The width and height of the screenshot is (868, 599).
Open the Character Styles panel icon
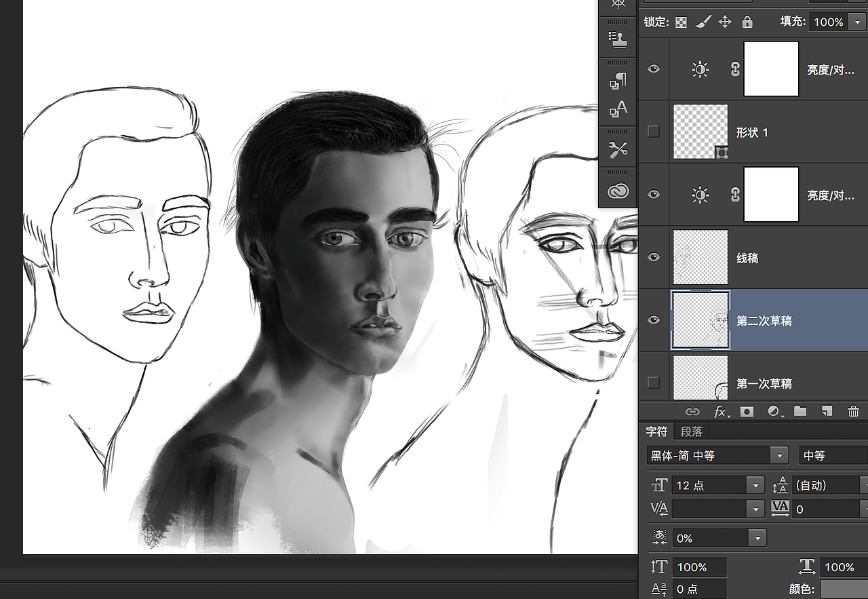pos(618,109)
